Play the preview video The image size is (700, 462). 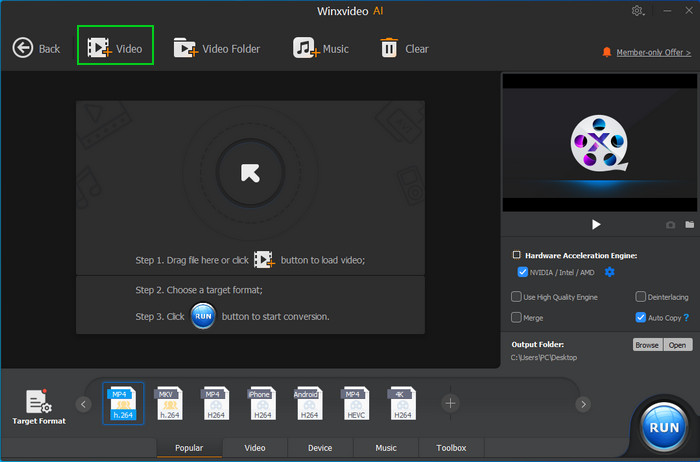click(x=596, y=225)
